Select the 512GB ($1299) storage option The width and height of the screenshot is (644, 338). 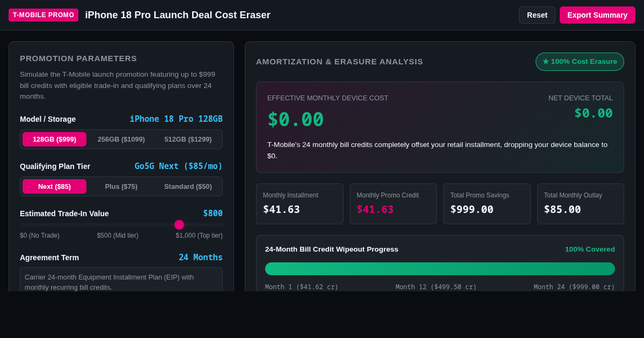(x=188, y=139)
